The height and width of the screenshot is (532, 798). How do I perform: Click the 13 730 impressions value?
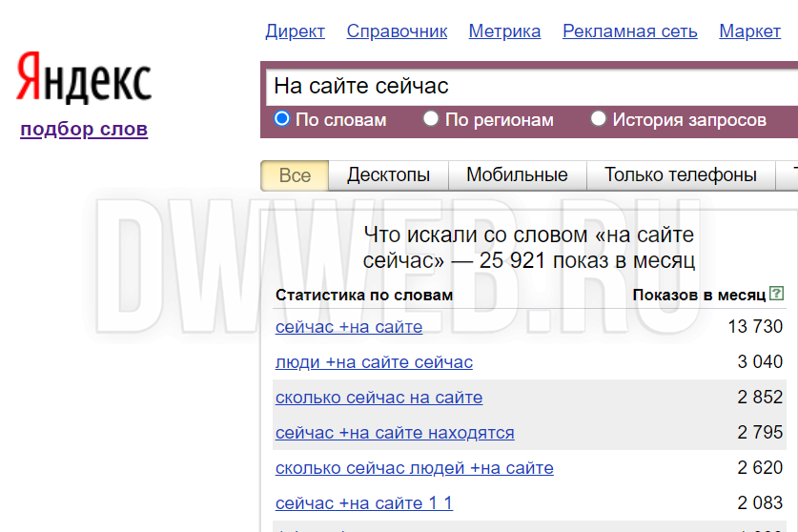[x=755, y=326]
